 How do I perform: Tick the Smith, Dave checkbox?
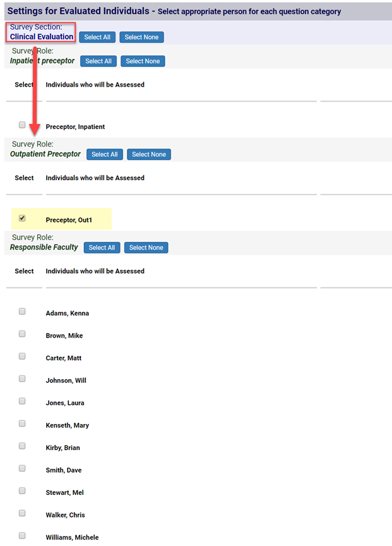pos(22,468)
